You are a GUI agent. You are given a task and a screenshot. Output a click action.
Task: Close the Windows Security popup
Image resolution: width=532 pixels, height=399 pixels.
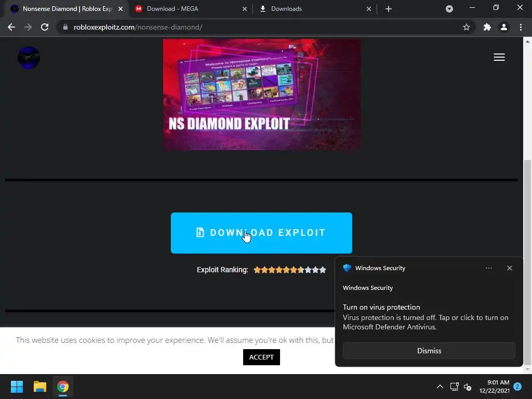(510, 268)
